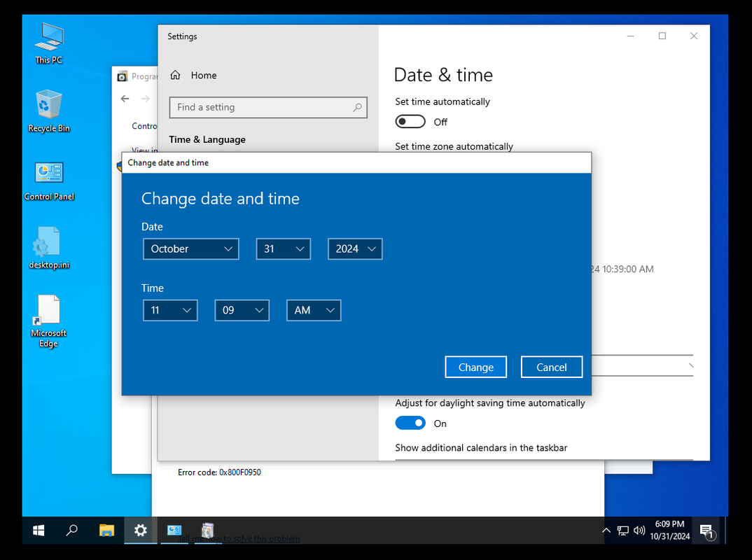Image resolution: width=752 pixels, height=560 pixels.
Task: Open This PC desktop icon
Action: (48, 43)
